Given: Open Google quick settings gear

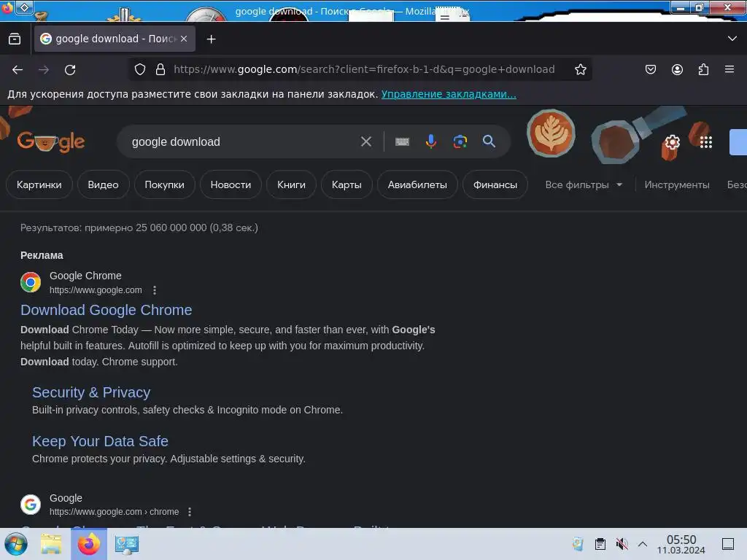Looking at the screenshot, I should [x=672, y=142].
